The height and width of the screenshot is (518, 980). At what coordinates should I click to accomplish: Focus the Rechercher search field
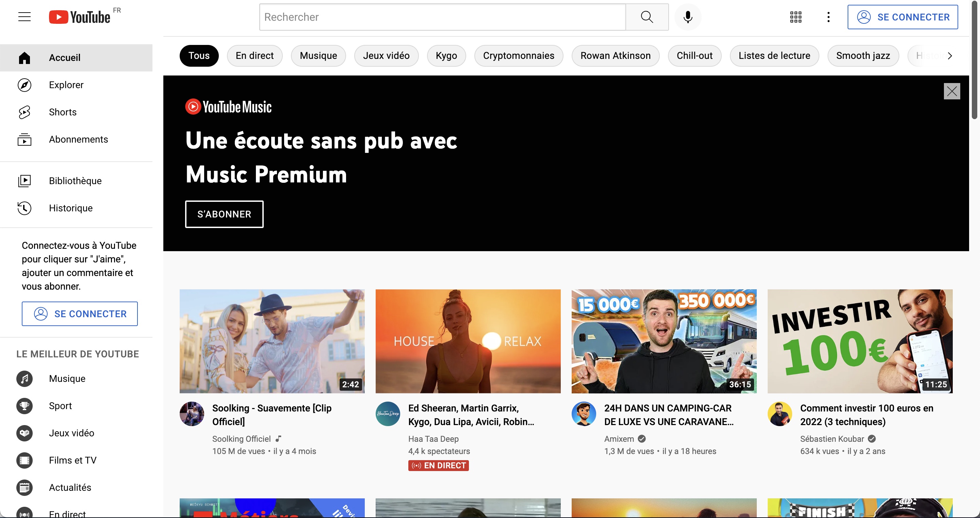pyautogui.click(x=442, y=17)
